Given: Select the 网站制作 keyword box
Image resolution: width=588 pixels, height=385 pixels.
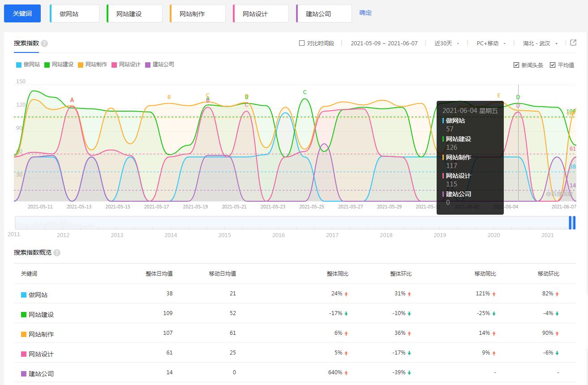Looking at the screenshot, I should [x=197, y=13].
